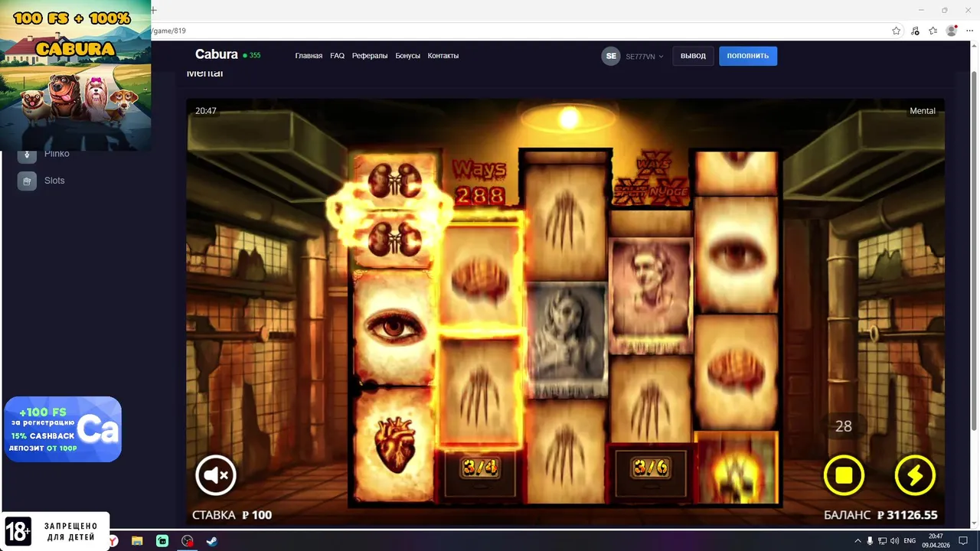The image size is (980, 551).
Task: Click the SE user avatar
Action: tap(611, 56)
